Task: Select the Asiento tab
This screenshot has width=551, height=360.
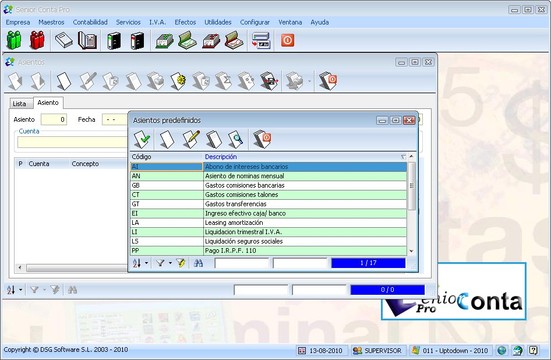Action: 48,102
